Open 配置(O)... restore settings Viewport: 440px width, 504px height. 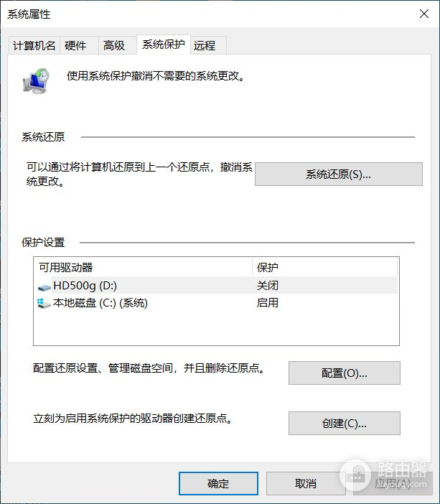(x=344, y=373)
